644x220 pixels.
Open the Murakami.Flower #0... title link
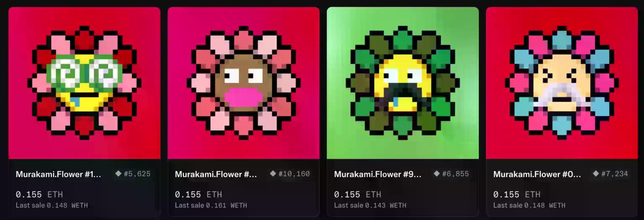click(537, 174)
